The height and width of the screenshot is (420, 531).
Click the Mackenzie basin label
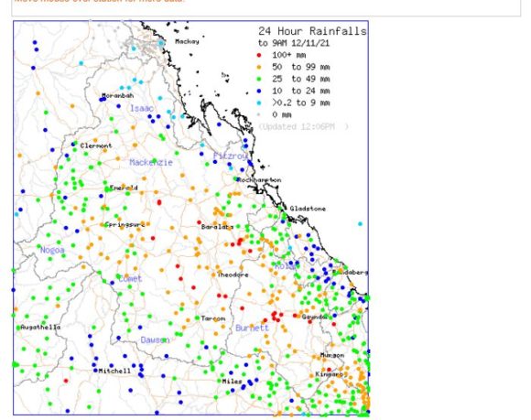[x=151, y=163]
